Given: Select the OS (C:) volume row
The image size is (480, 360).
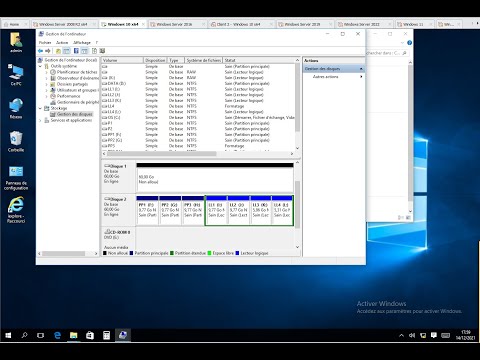Looking at the screenshot, I should [x=198, y=117].
